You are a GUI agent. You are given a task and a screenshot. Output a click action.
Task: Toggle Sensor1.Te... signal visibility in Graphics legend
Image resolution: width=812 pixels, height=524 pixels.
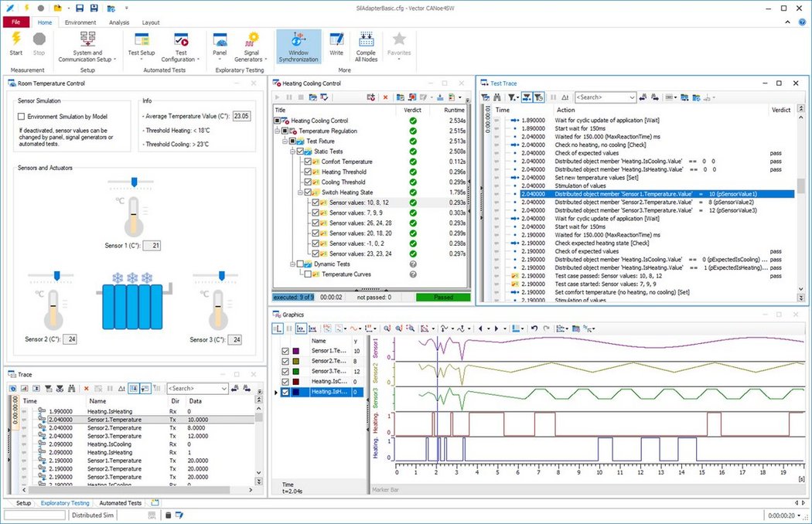coord(285,351)
